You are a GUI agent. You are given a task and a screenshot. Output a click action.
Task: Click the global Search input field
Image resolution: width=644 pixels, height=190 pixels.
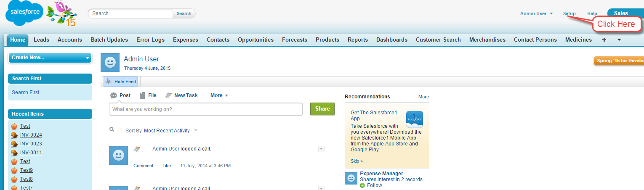pos(130,13)
